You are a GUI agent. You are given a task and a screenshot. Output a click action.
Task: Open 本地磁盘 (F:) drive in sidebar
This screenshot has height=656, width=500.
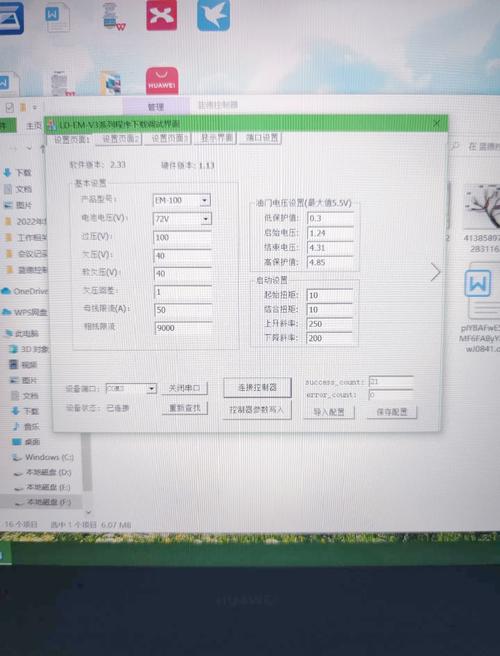coord(43,502)
